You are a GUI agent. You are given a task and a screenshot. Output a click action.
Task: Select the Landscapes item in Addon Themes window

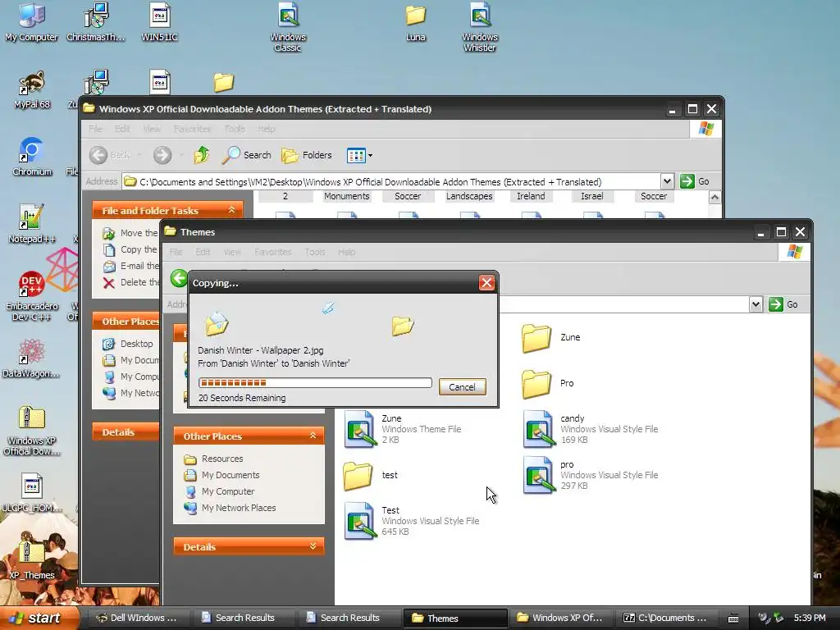pos(469,196)
